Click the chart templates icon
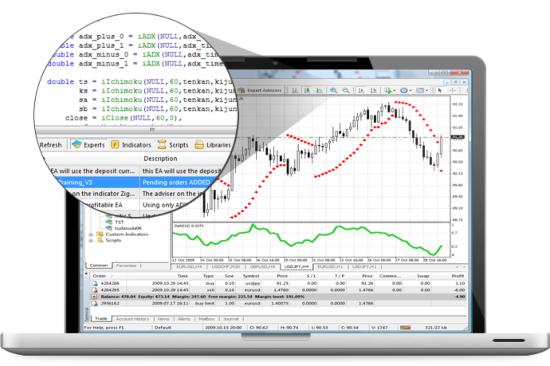Screen dimensions: 550x366 (420, 91)
